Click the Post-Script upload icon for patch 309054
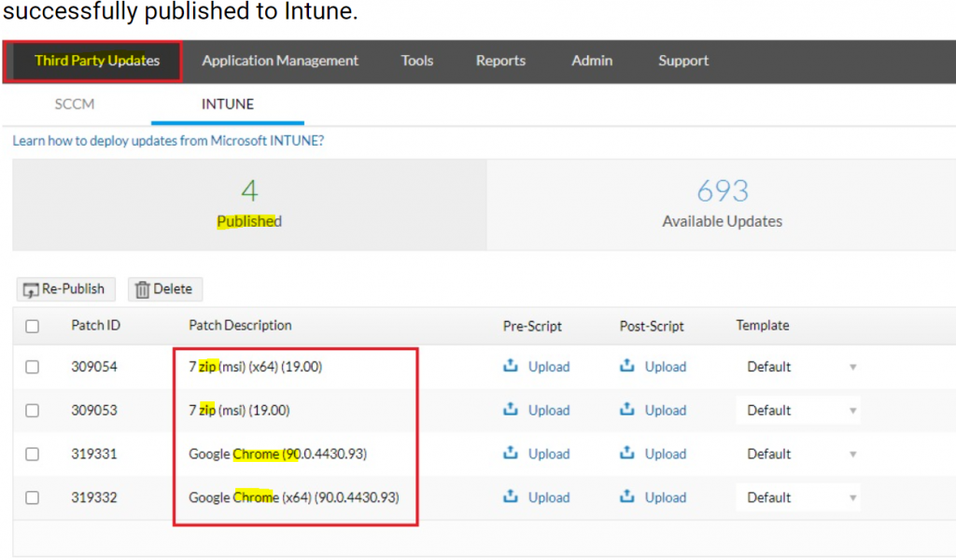The image size is (956, 560). pyautogui.click(x=627, y=367)
